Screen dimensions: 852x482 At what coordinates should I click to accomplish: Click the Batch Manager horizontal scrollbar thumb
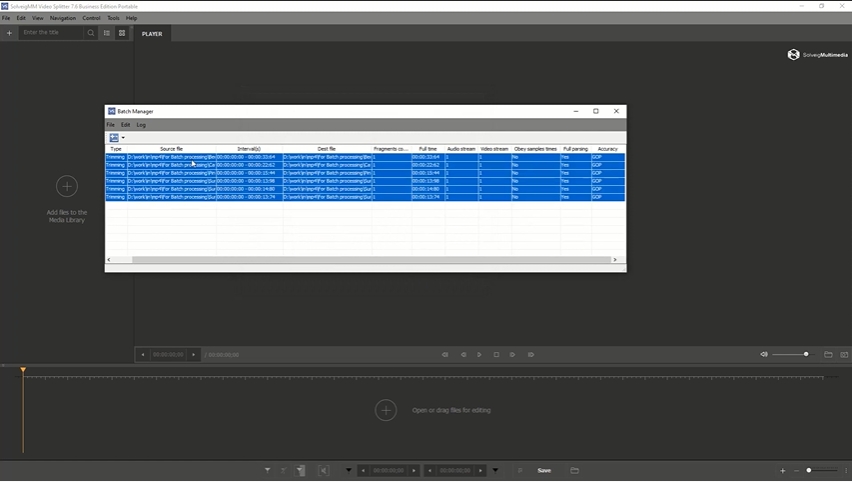[371, 260]
